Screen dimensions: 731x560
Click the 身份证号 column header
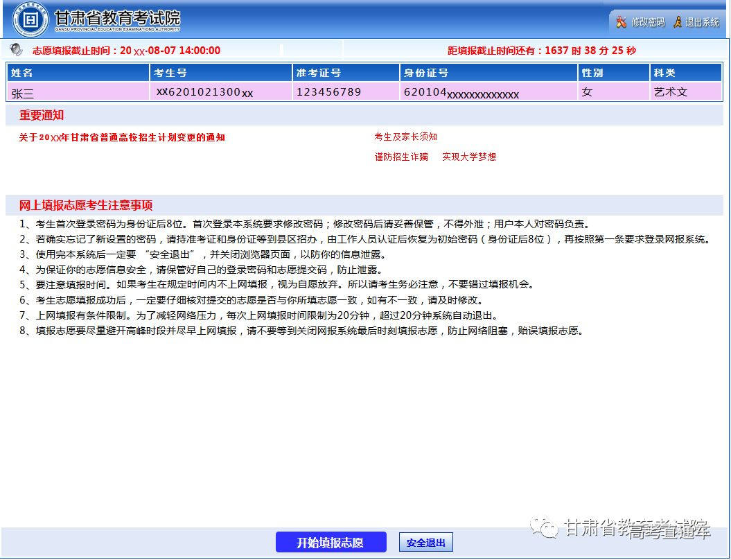(425, 73)
